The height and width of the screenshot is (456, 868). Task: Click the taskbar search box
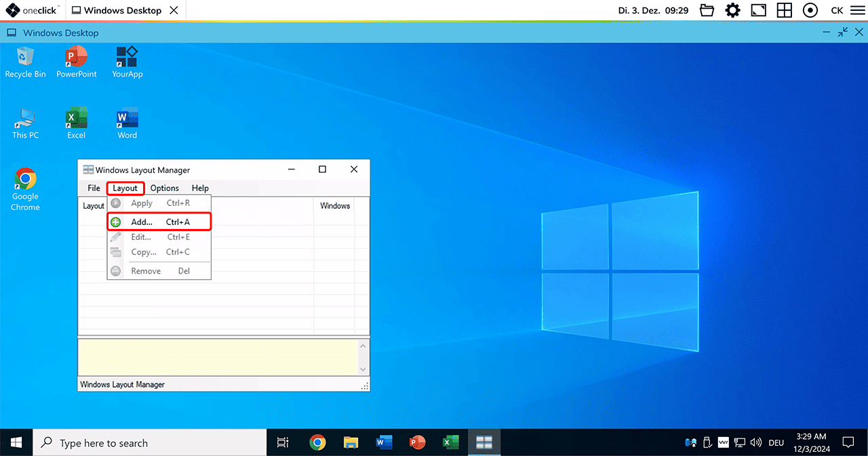coord(149,443)
